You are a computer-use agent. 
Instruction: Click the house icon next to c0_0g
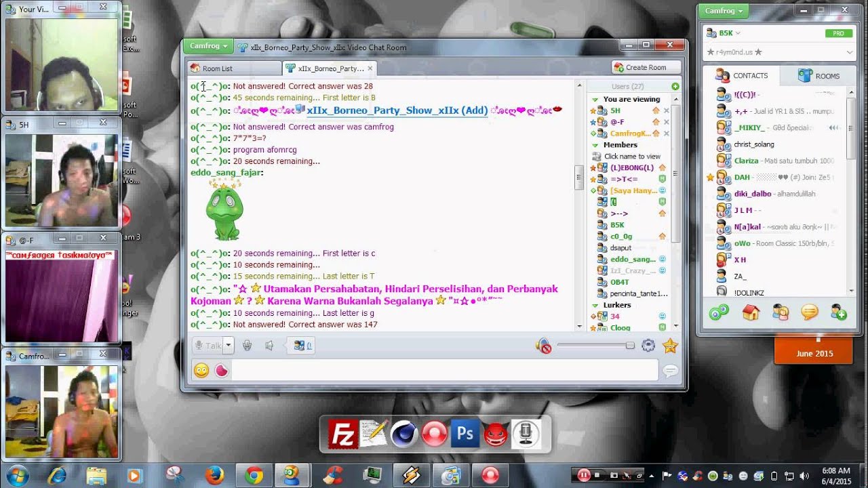coord(663,237)
